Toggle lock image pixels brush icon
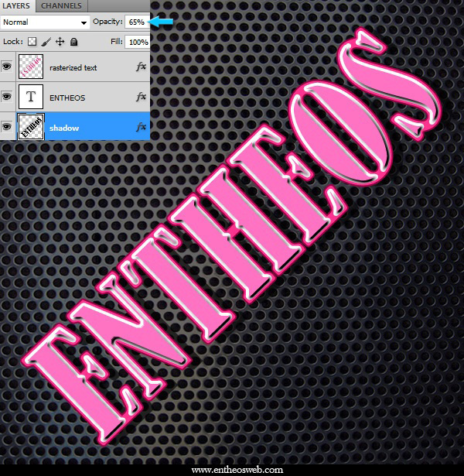Screen dimensions: 464x476 pos(46,42)
